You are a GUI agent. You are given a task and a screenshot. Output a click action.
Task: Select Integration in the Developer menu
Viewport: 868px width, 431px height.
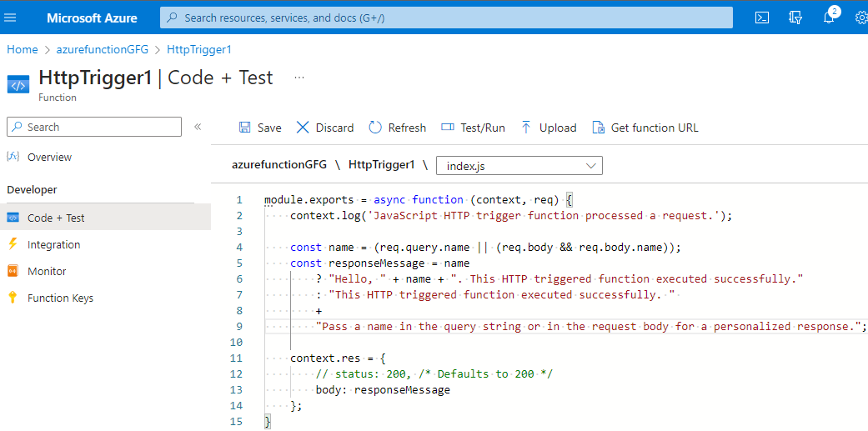coord(53,244)
